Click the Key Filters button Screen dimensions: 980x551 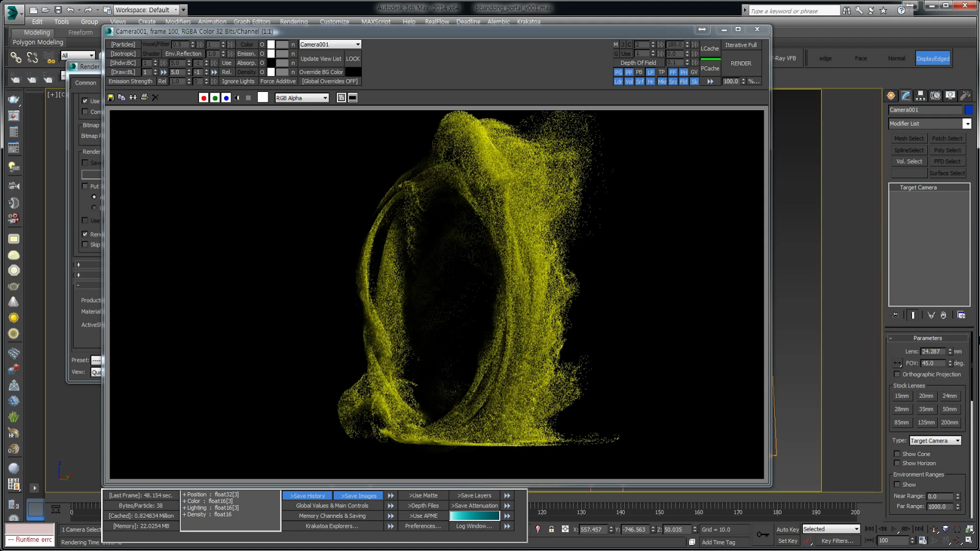point(837,541)
